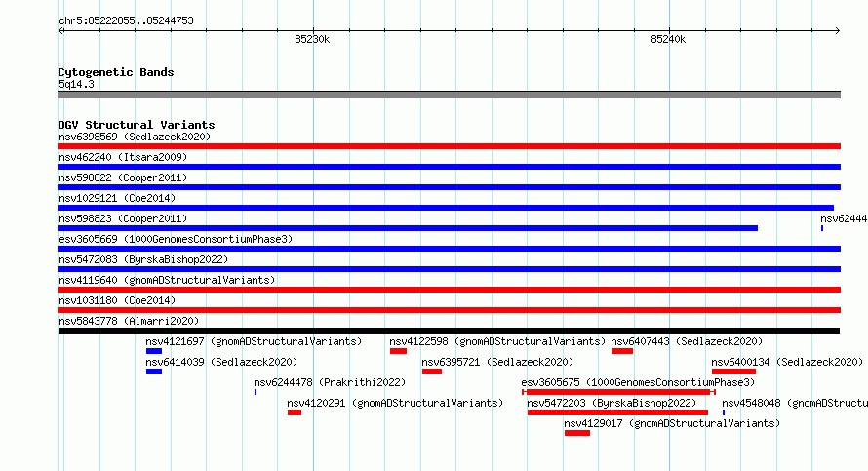Viewport: 868px width, 471px height.
Task: Select the esv3605669 blue variant bar
Action: click(x=449, y=249)
